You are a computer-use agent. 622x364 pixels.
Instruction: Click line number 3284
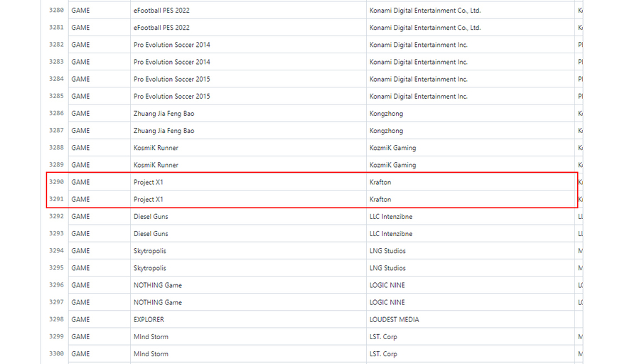tap(56, 79)
